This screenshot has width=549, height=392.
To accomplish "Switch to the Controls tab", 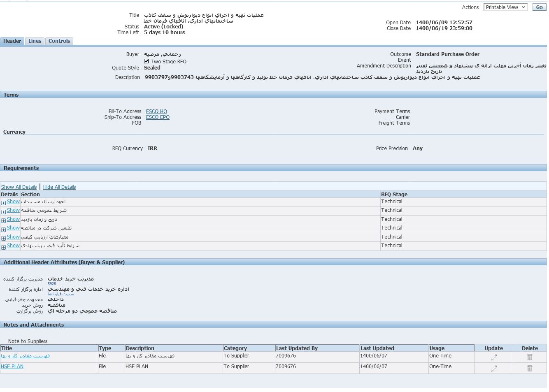I will [x=59, y=41].
